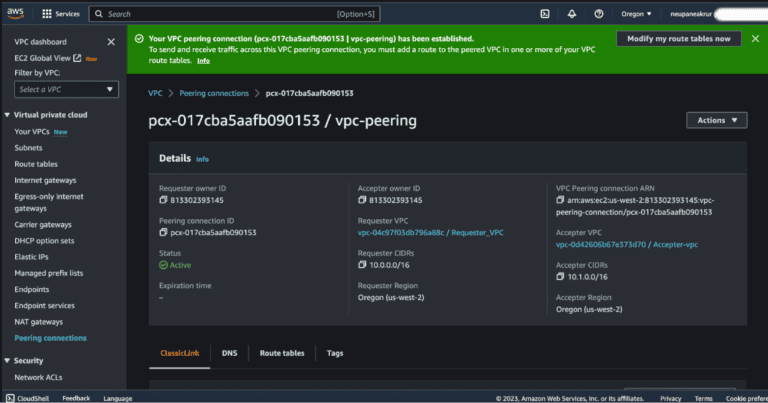The height and width of the screenshot is (403, 768).
Task: Open the neupaneakrur account menu
Action: (x=691, y=14)
